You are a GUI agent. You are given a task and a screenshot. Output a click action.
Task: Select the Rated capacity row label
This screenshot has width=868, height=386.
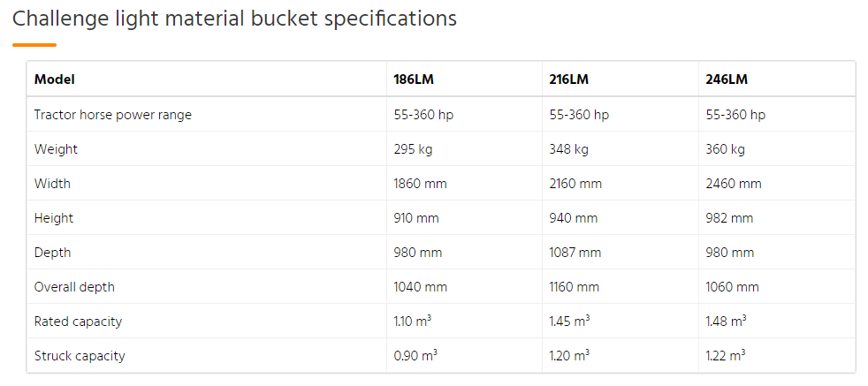[78, 322]
